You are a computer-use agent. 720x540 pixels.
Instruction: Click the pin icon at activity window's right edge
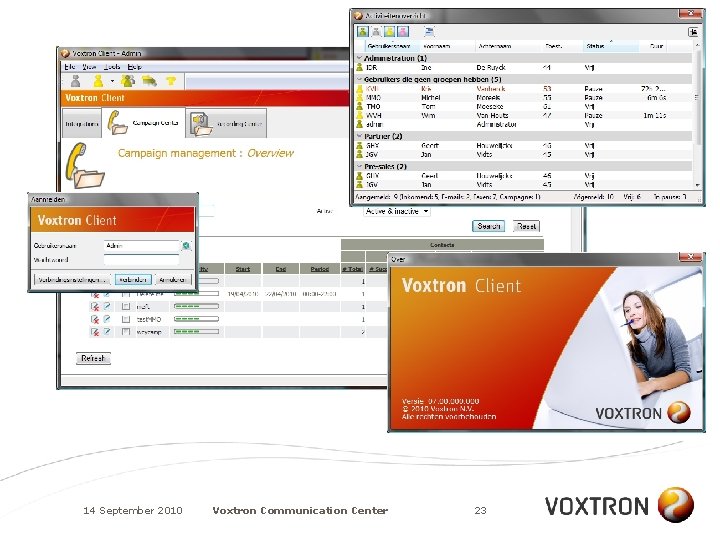[x=693, y=32]
